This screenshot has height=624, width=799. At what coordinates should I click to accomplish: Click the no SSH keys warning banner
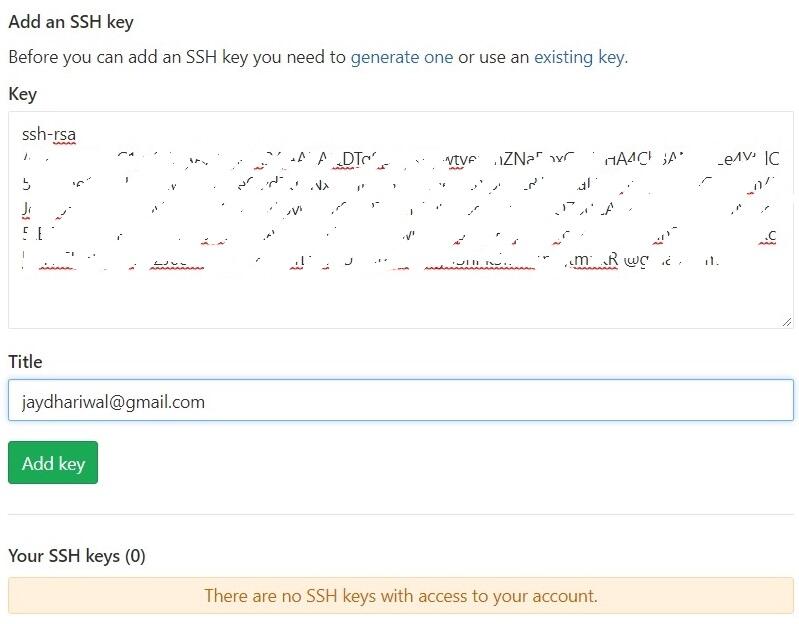coord(400,596)
